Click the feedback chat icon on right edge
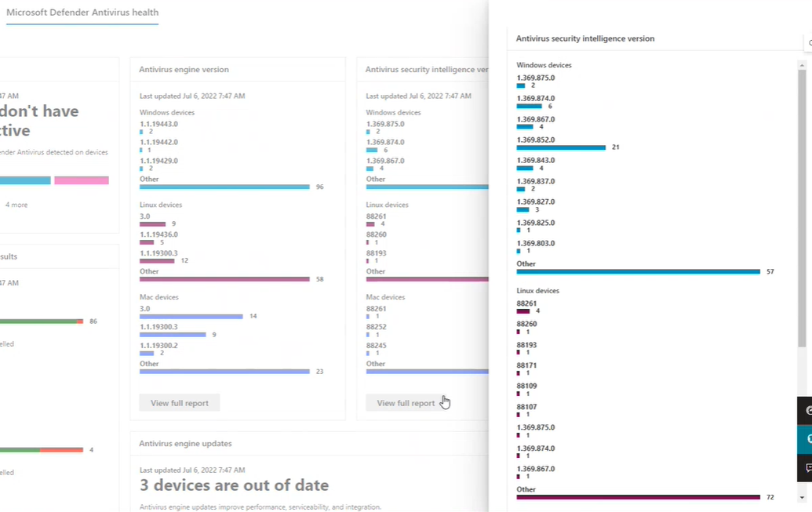The height and width of the screenshot is (512, 812). [x=807, y=468]
